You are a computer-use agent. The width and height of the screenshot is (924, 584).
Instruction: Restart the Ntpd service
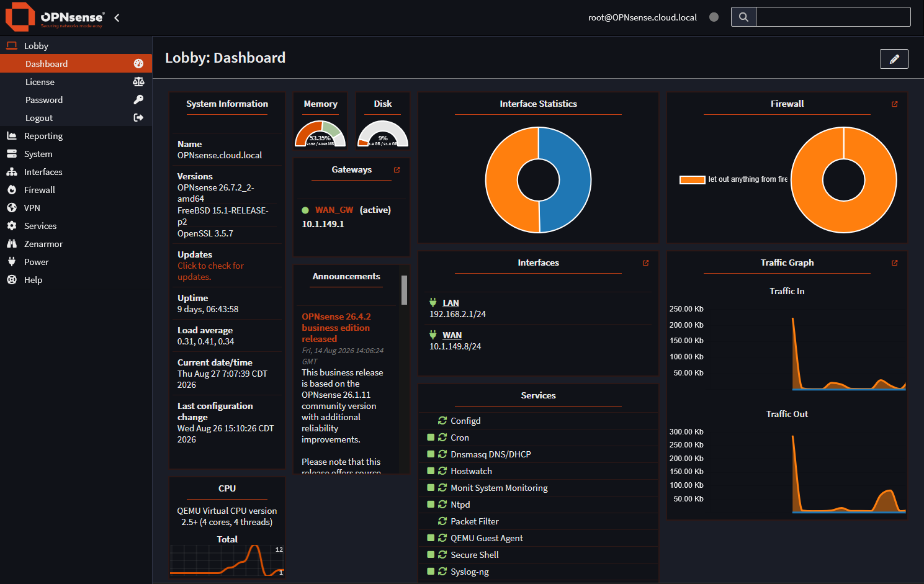(x=442, y=505)
